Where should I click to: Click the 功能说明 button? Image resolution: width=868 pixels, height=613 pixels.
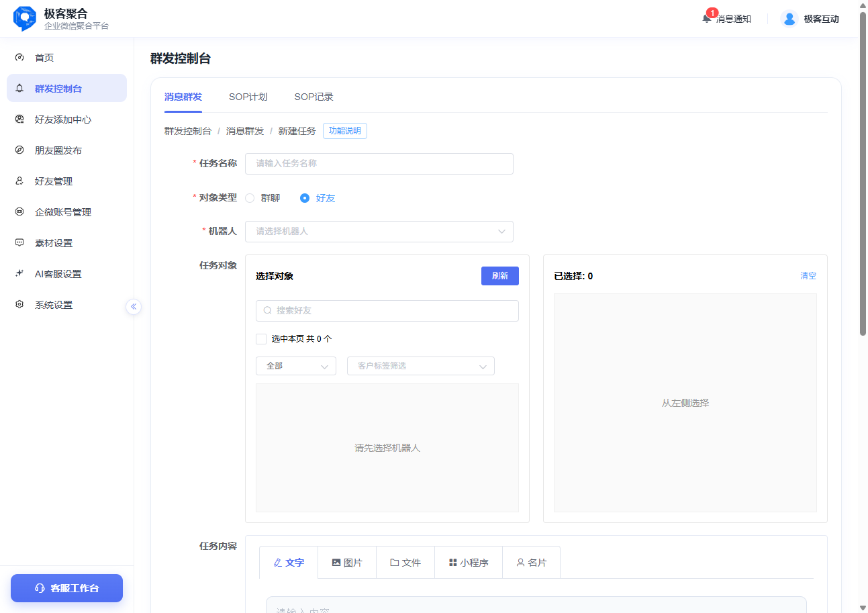345,131
